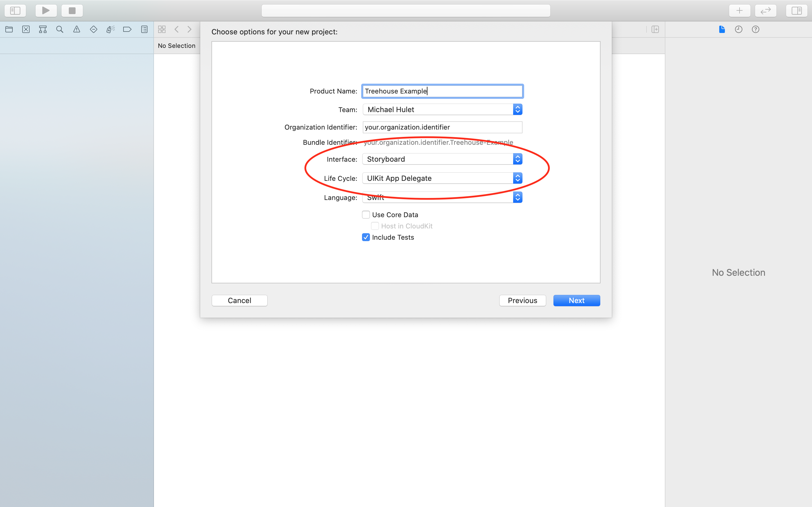This screenshot has height=507, width=812.
Task: Open the Source Control navigator
Action: point(26,30)
